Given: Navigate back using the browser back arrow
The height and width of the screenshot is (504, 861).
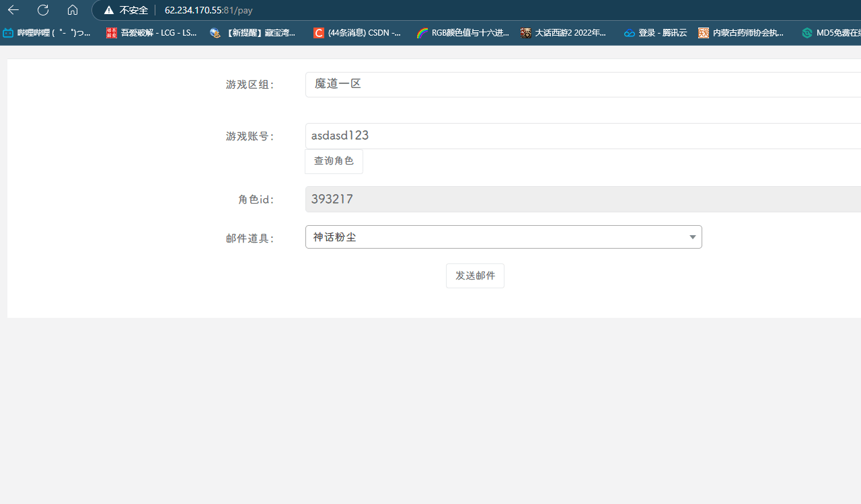Looking at the screenshot, I should pos(13,11).
